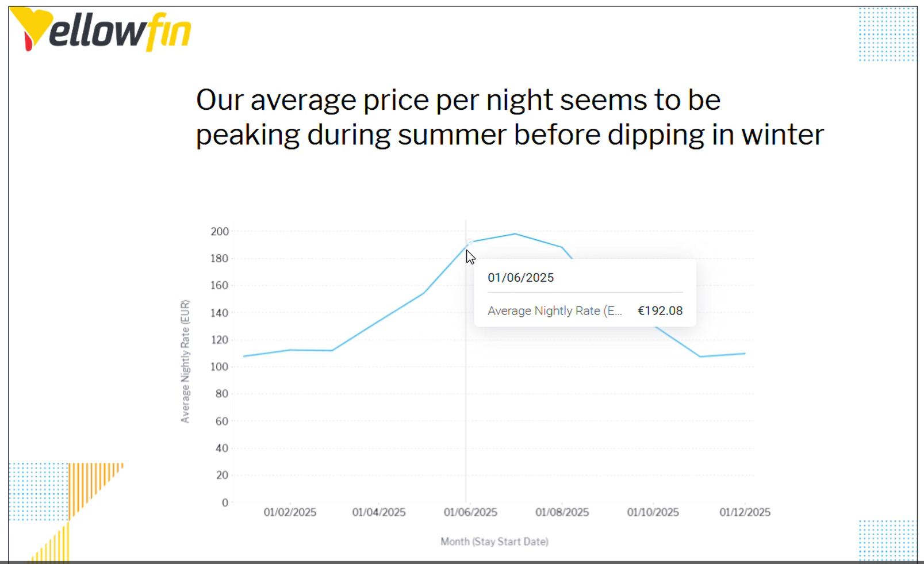Select the 01/06/2025 x-axis label
The height and width of the screenshot is (564, 924).
pos(470,512)
